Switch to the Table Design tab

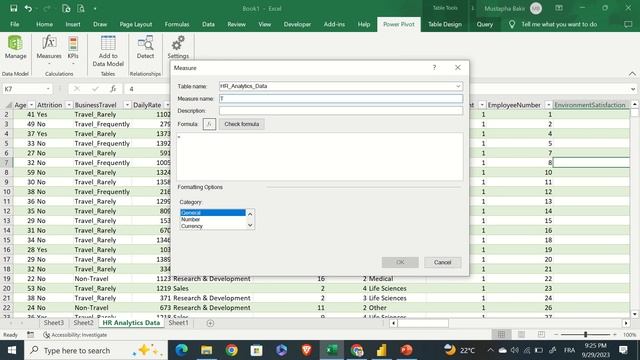click(x=444, y=24)
